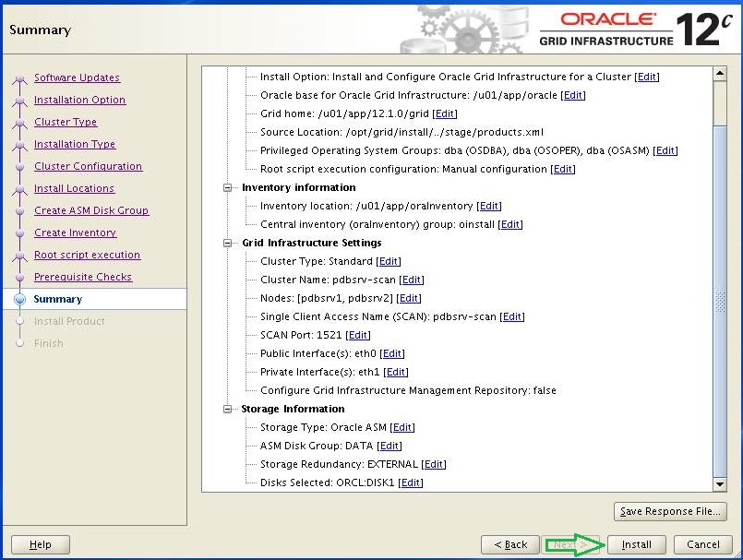Screen dimensions: 743x560
Task: Open Help
Action: point(41,545)
